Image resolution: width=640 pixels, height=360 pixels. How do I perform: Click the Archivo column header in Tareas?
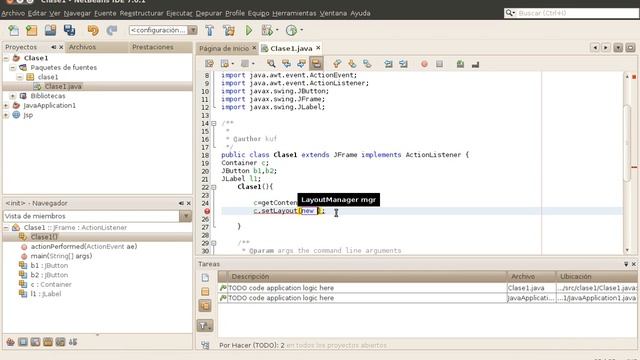tap(531, 276)
